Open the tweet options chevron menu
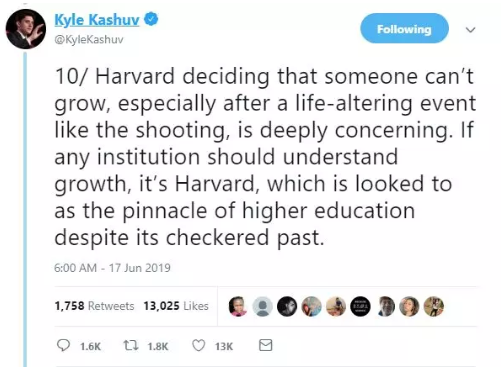The width and height of the screenshot is (501, 382). point(470,30)
